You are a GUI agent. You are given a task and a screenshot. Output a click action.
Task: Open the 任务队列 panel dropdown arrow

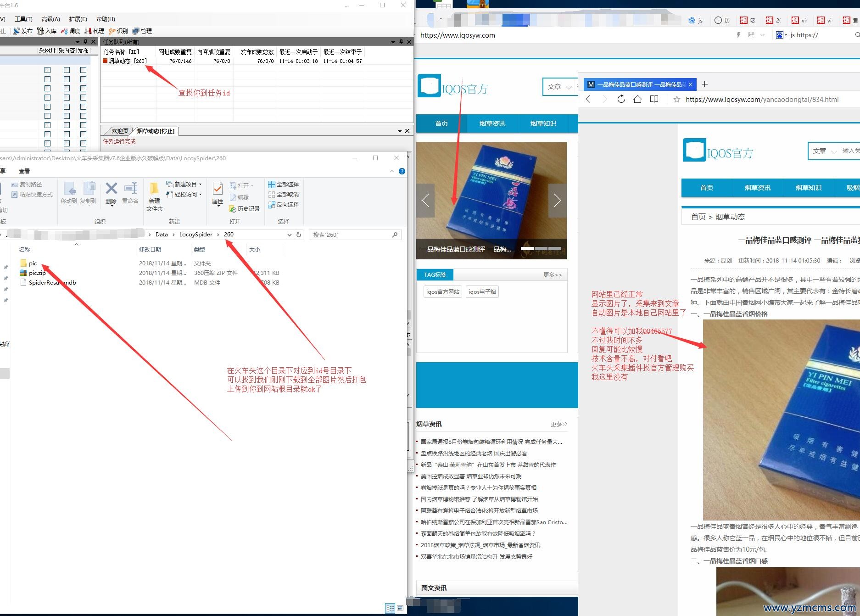(393, 42)
